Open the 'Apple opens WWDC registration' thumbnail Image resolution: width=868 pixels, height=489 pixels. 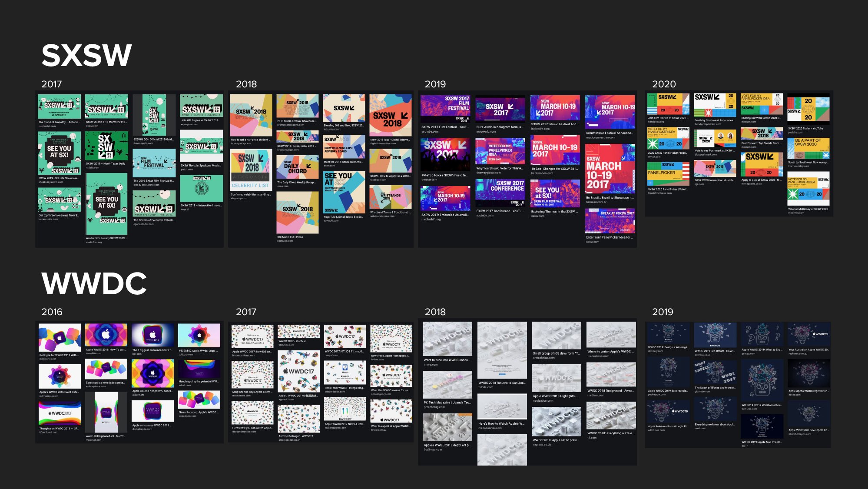point(808,373)
